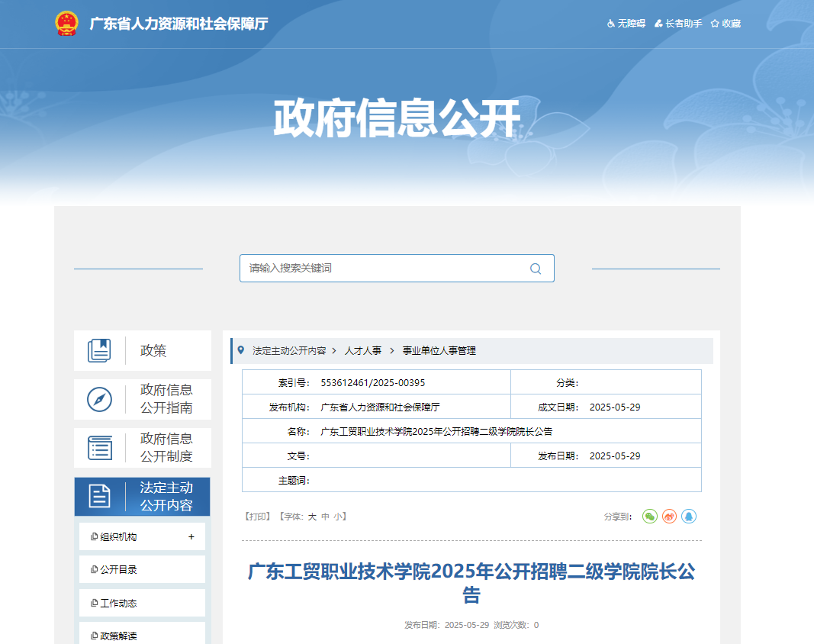This screenshot has width=814, height=644.
Task: Open 政府信息公开制度 menu item
Action: (143, 448)
